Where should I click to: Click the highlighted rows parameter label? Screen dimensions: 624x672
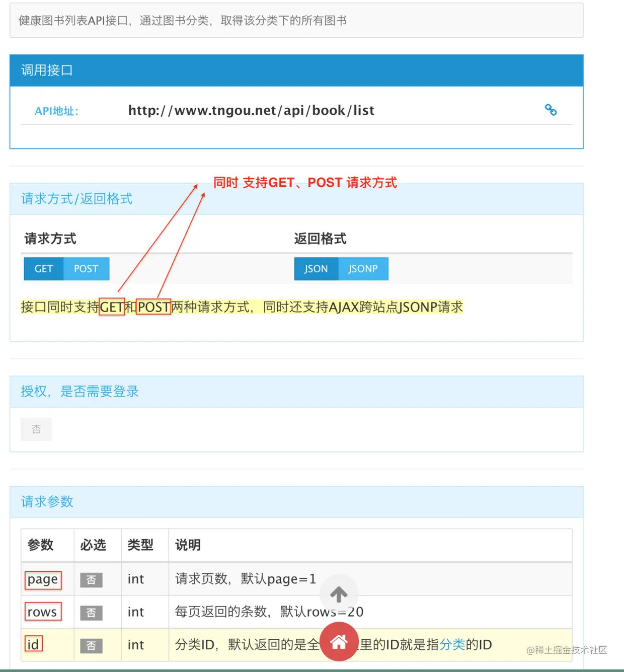click(x=42, y=612)
